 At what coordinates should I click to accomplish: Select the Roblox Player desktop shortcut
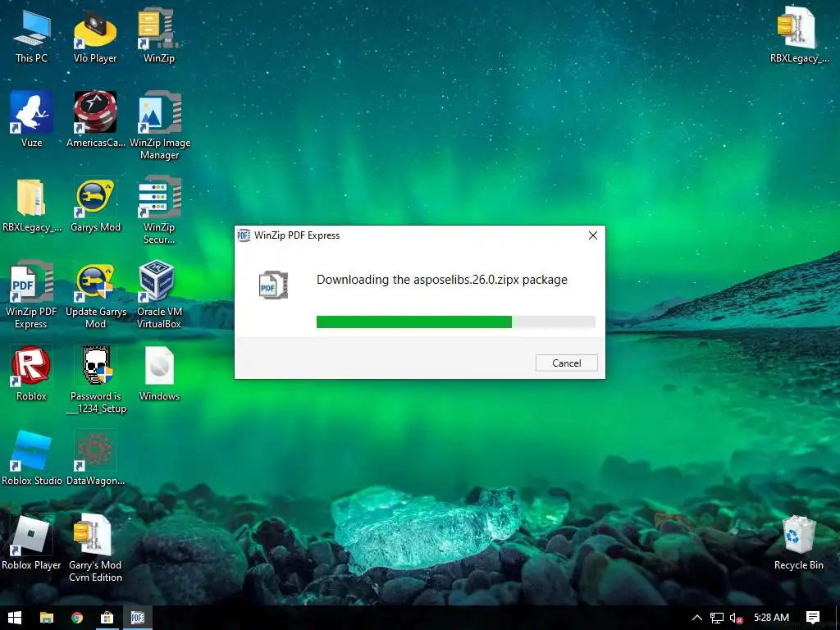[x=32, y=543]
